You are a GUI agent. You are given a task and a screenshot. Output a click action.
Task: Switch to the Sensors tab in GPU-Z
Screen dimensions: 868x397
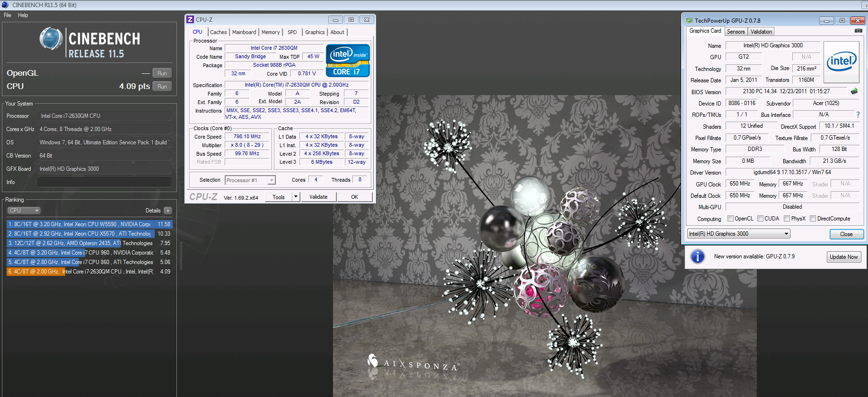736,32
